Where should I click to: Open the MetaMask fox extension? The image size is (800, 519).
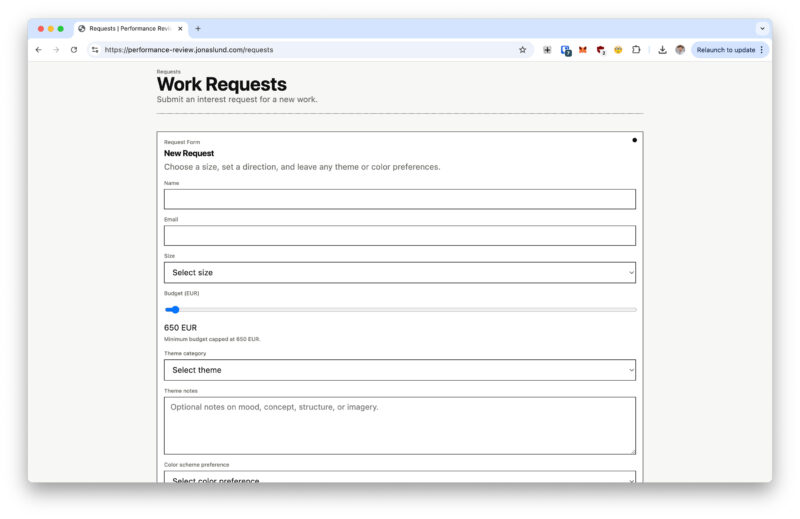pyautogui.click(x=583, y=50)
